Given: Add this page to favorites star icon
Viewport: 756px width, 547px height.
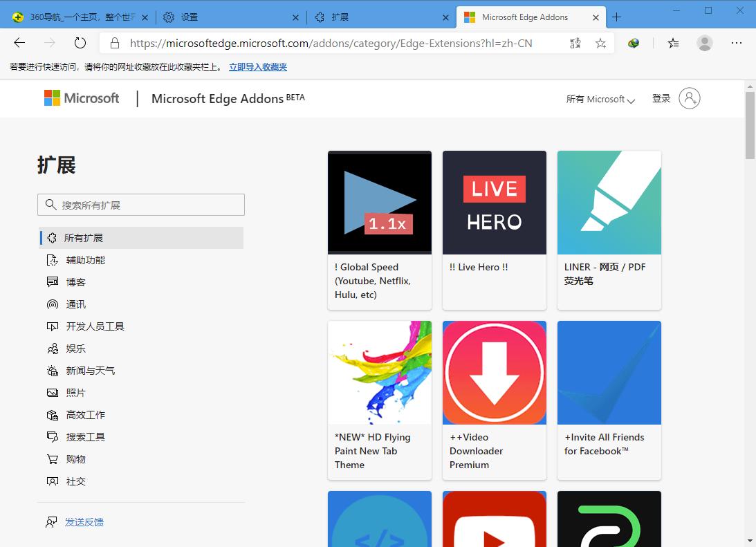Looking at the screenshot, I should click(600, 44).
